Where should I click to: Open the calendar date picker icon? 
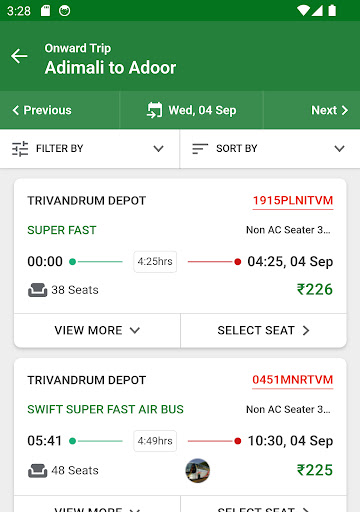click(154, 110)
